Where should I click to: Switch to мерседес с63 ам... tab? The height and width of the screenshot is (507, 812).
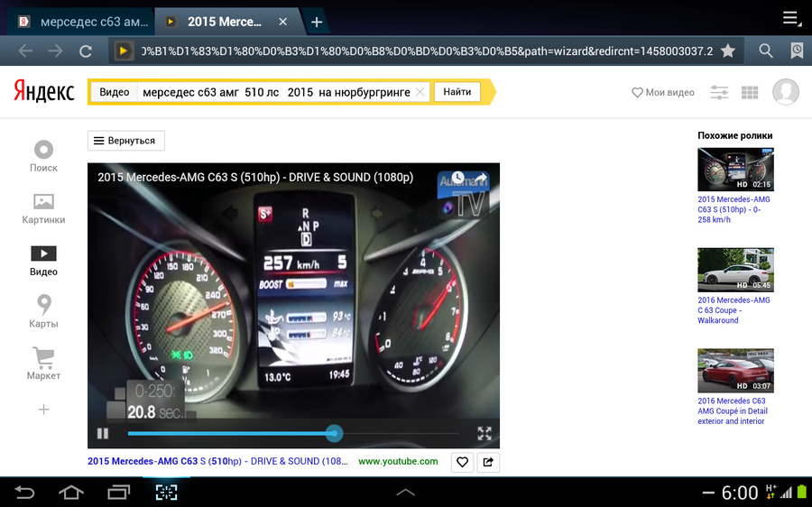83,22
